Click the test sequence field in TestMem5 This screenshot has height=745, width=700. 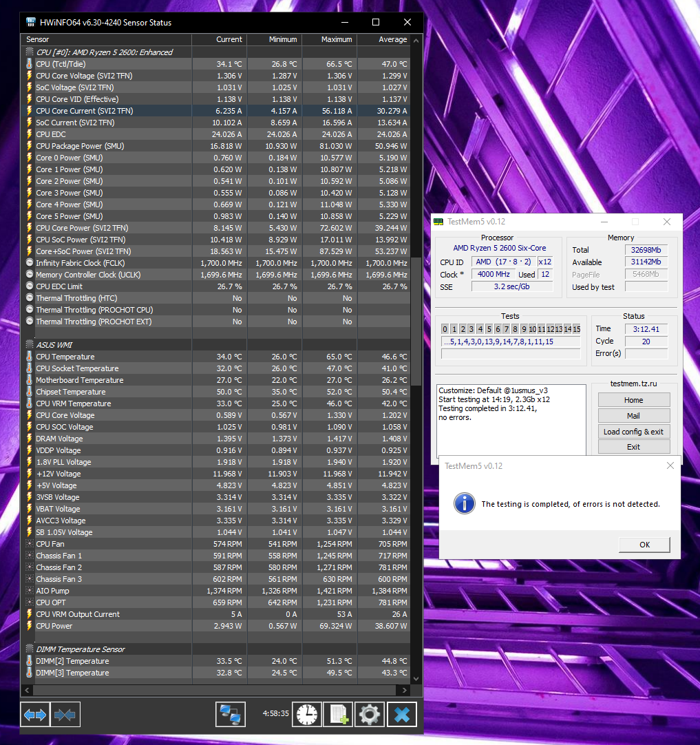[511, 342]
